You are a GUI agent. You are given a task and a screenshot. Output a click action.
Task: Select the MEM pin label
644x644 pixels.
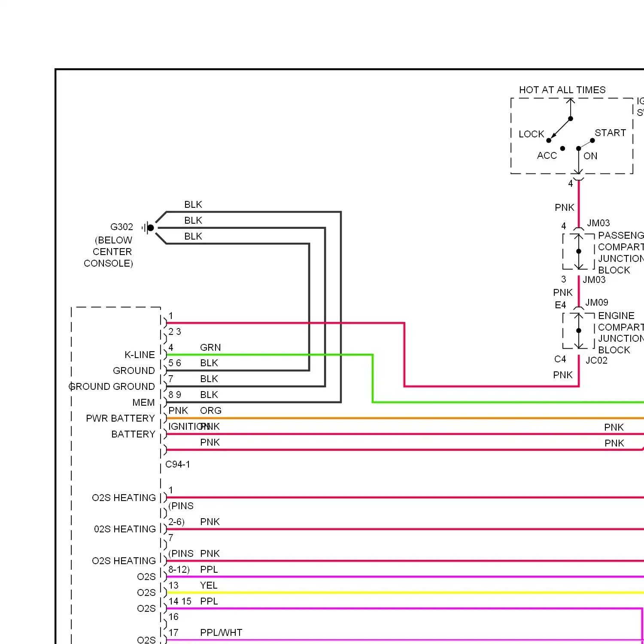coord(143,402)
